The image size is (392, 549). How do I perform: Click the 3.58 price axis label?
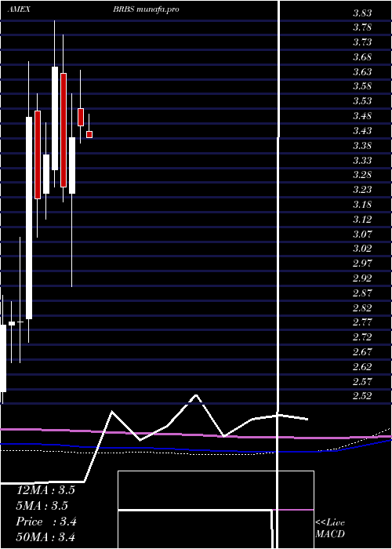[362, 85]
